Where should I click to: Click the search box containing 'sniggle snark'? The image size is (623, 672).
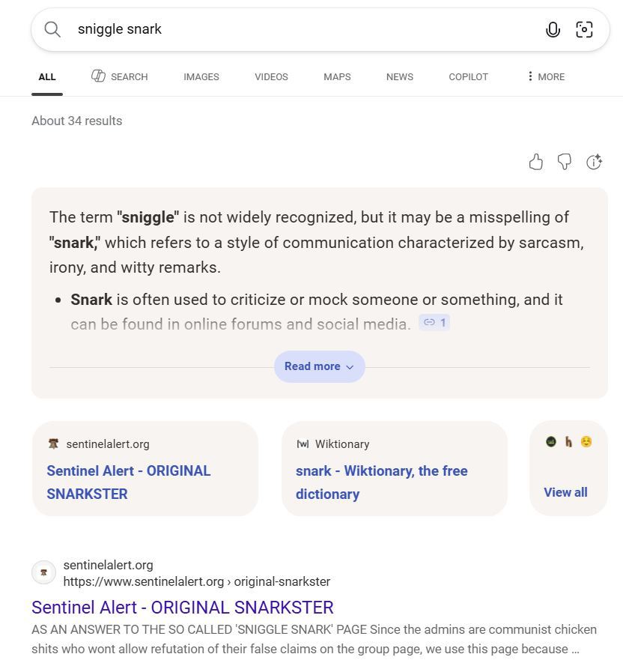[300, 29]
